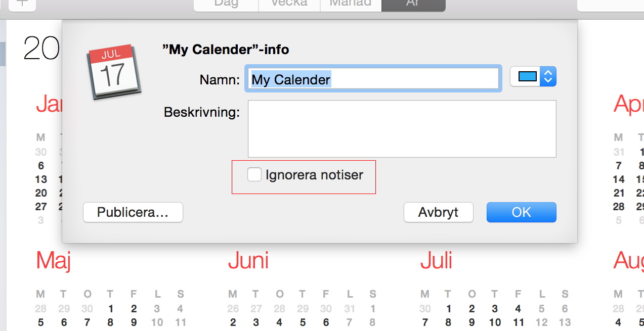Click the Beskrivning text area
Image resolution: width=644 pixels, height=331 pixels.
402,129
